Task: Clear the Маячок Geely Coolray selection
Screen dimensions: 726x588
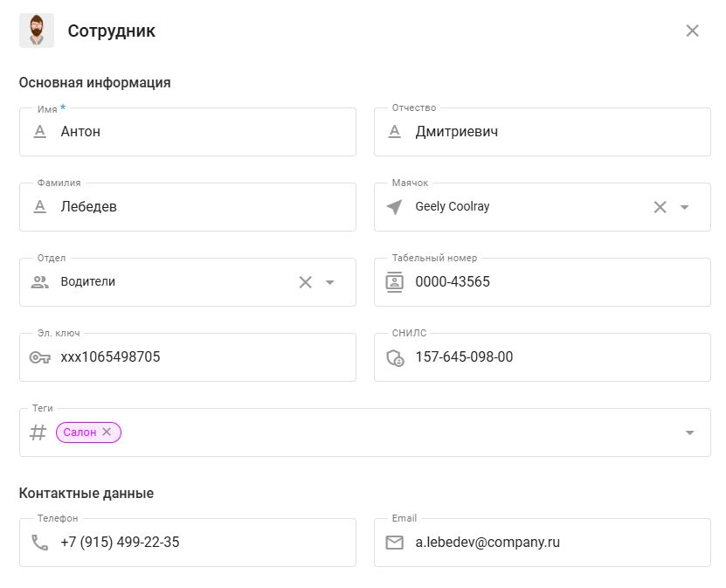Action: 660,207
